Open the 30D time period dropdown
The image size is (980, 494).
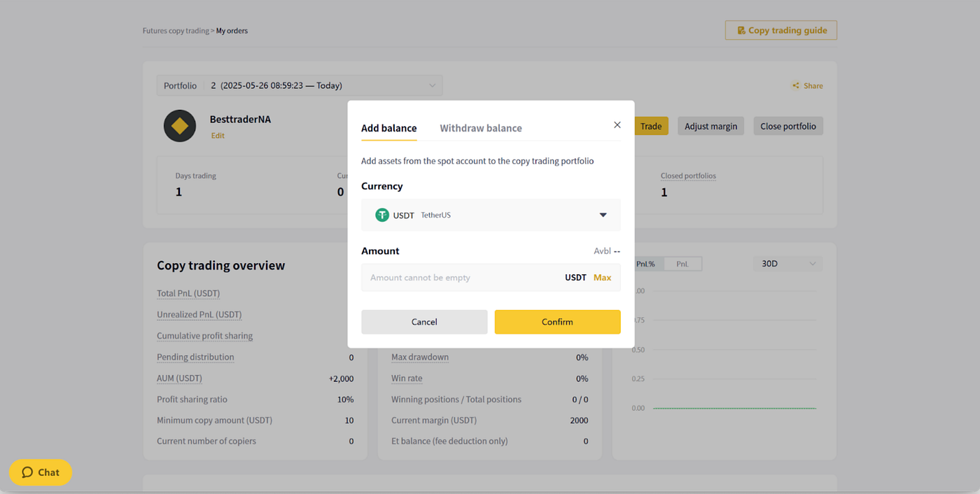pos(788,264)
